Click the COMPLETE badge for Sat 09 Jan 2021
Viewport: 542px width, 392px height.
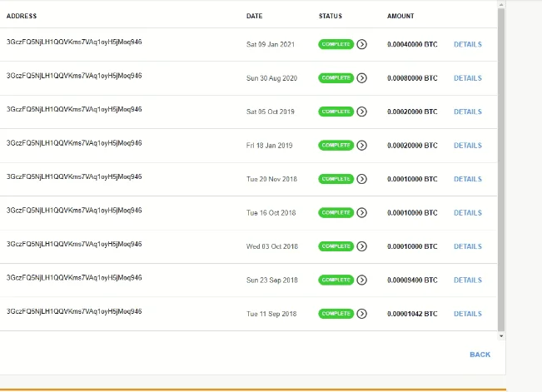click(336, 44)
